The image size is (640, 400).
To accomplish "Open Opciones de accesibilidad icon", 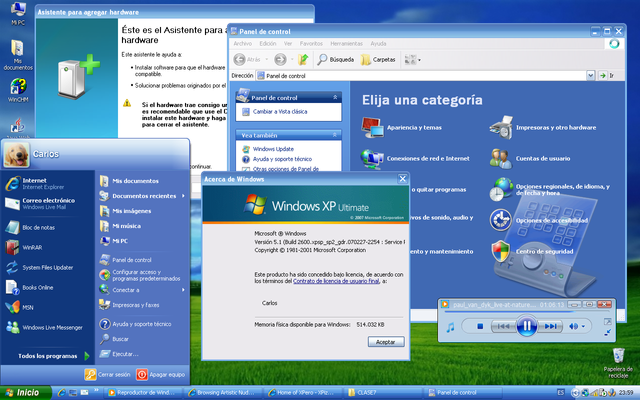I will click(x=501, y=220).
